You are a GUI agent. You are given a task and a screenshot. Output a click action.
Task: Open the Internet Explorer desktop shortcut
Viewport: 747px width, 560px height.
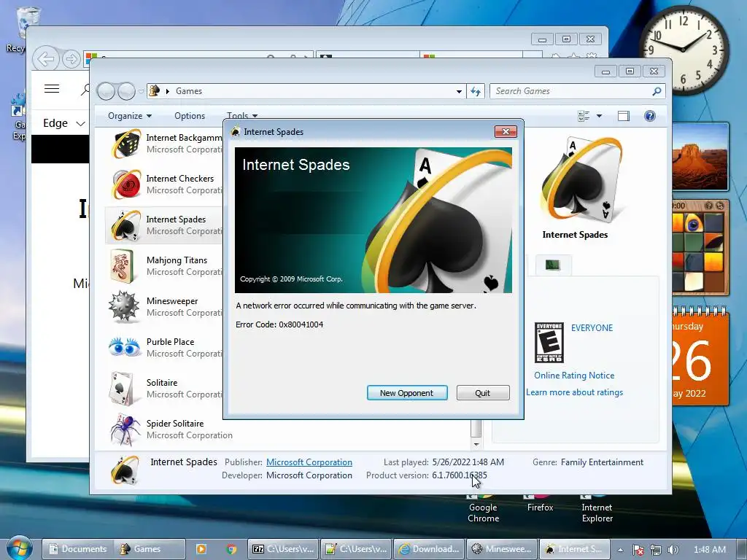(x=597, y=510)
